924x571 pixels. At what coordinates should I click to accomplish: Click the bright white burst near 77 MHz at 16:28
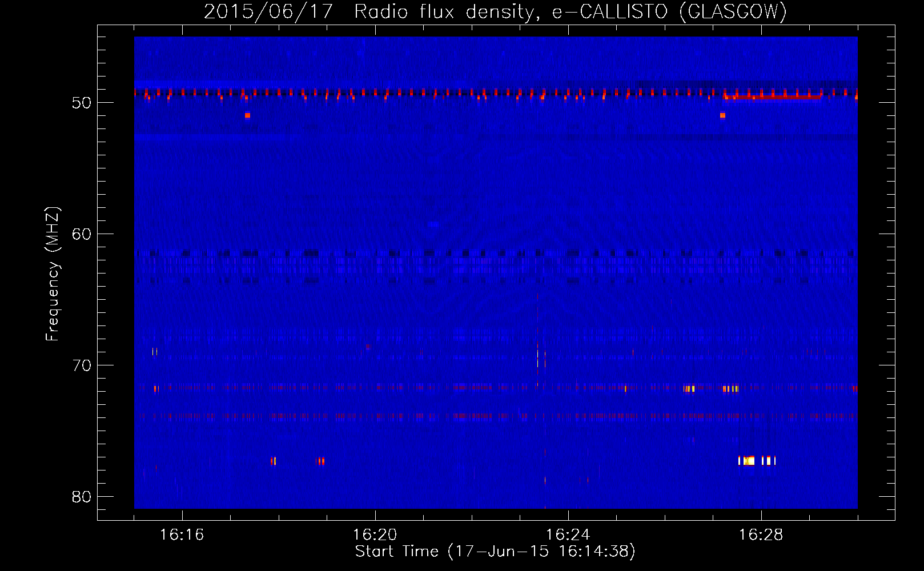757,461
